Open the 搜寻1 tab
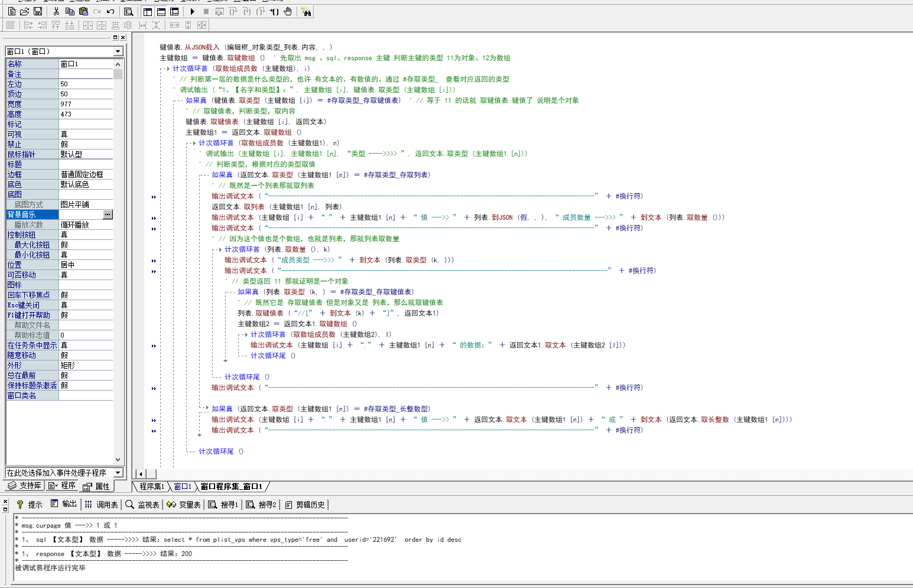The width and height of the screenshot is (913, 588). pos(223,504)
